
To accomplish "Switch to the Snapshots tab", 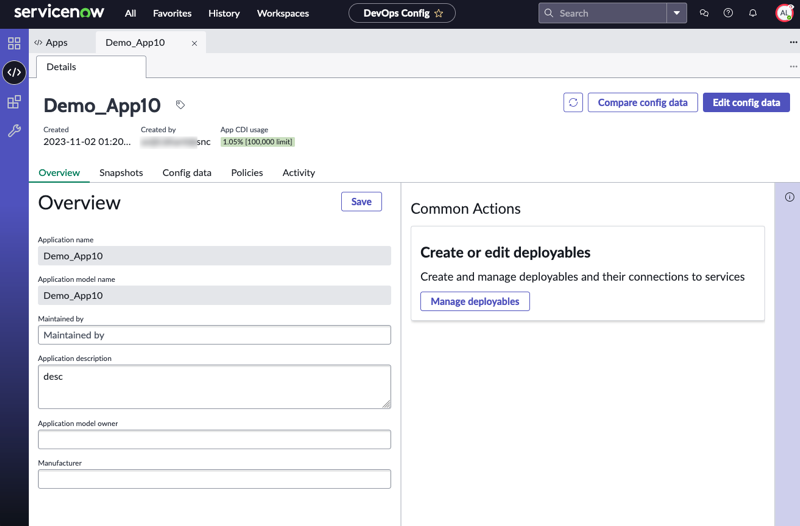I will pyautogui.click(x=121, y=173).
